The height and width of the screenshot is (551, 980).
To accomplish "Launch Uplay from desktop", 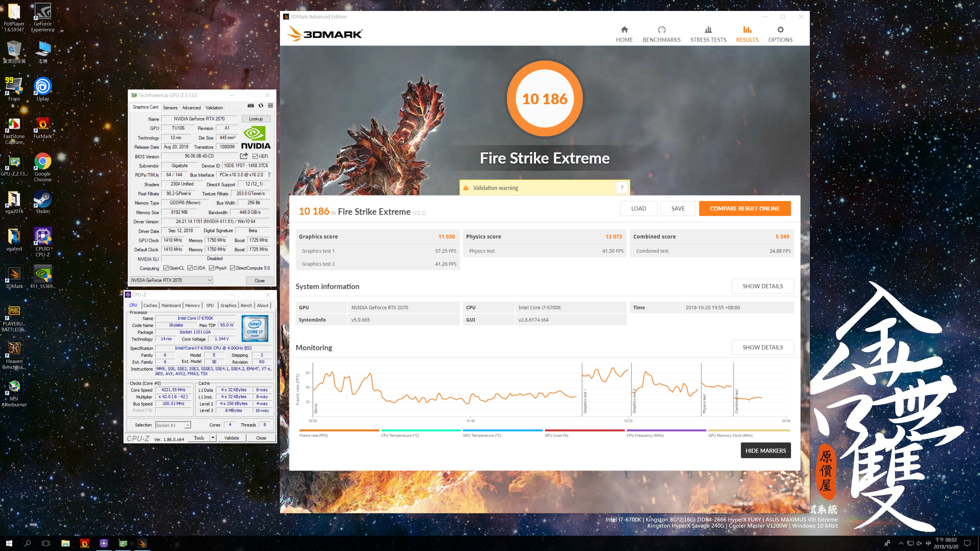I will [43, 89].
